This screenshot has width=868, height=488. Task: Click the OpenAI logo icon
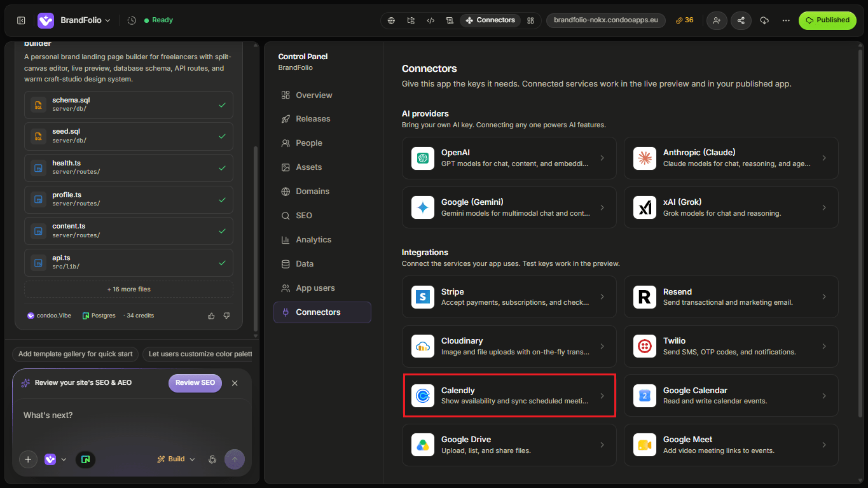click(423, 158)
